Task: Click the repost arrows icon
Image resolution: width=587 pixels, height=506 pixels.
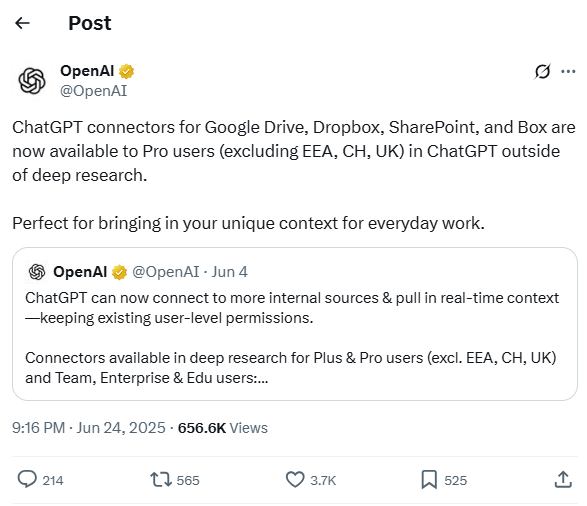Action: pos(161,479)
